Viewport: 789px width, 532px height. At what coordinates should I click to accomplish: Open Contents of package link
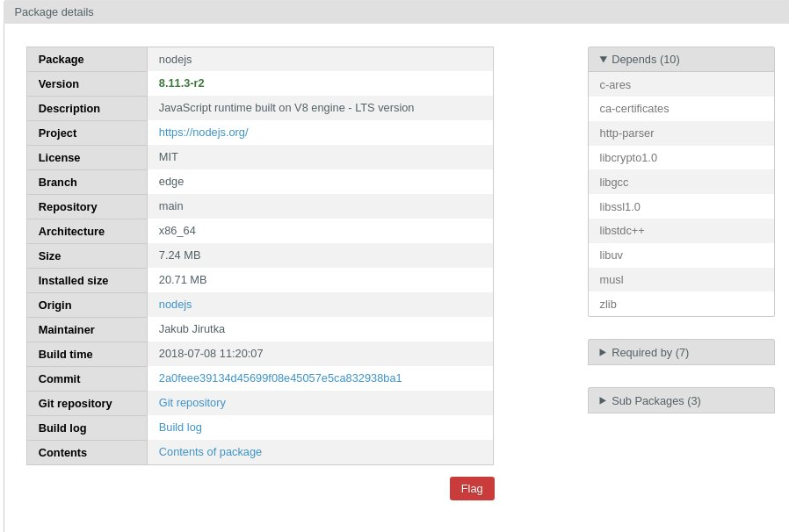pyautogui.click(x=210, y=452)
